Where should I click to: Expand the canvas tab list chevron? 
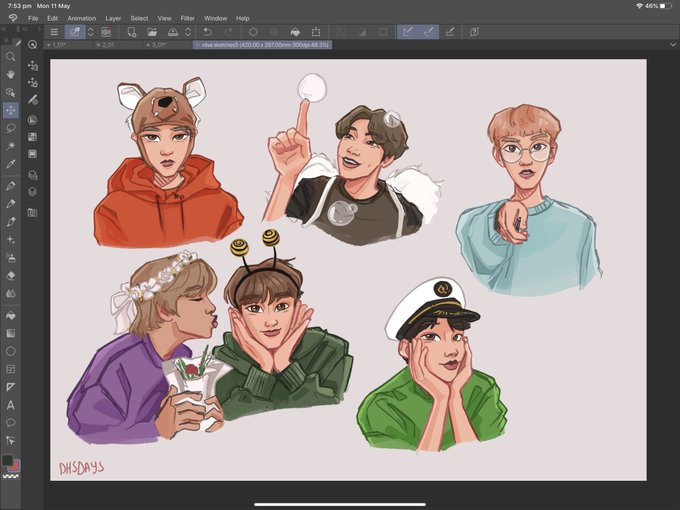pyautogui.click(x=673, y=45)
